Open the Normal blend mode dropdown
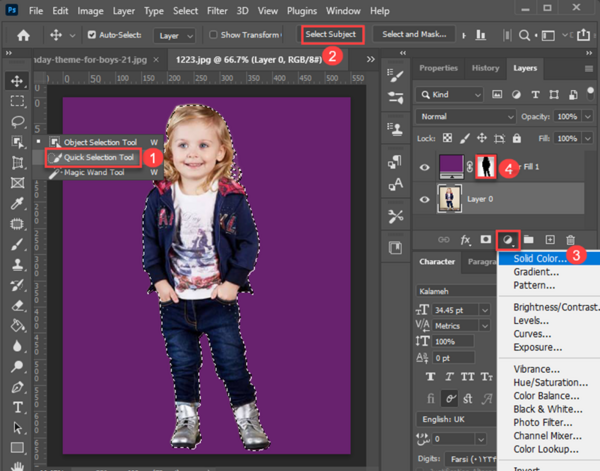 click(466, 116)
